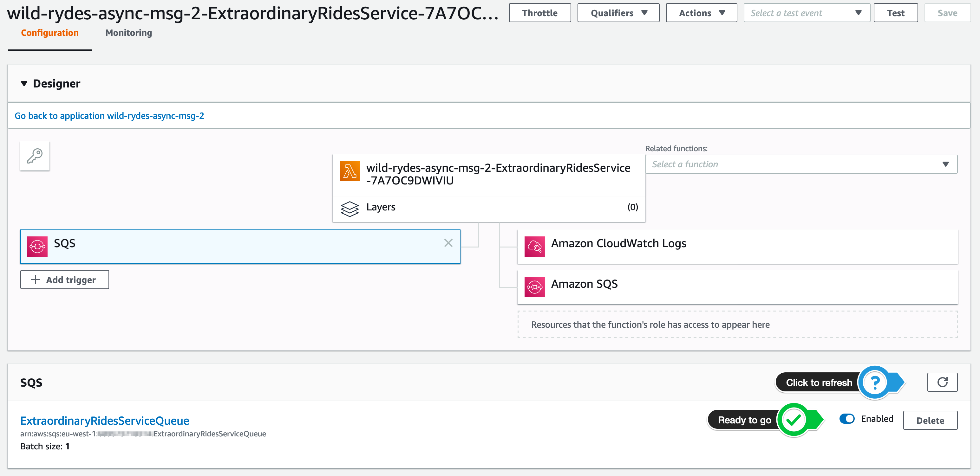Click the queue ARN text
Image resolution: width=980 pixels, height=476 pixels.
[x=143, y=434]
